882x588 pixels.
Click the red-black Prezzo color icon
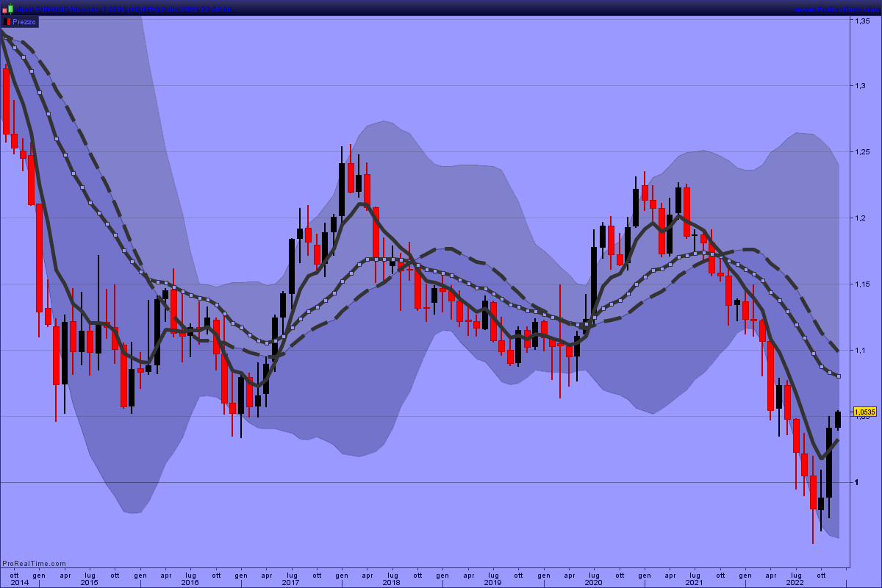[7, 22]
